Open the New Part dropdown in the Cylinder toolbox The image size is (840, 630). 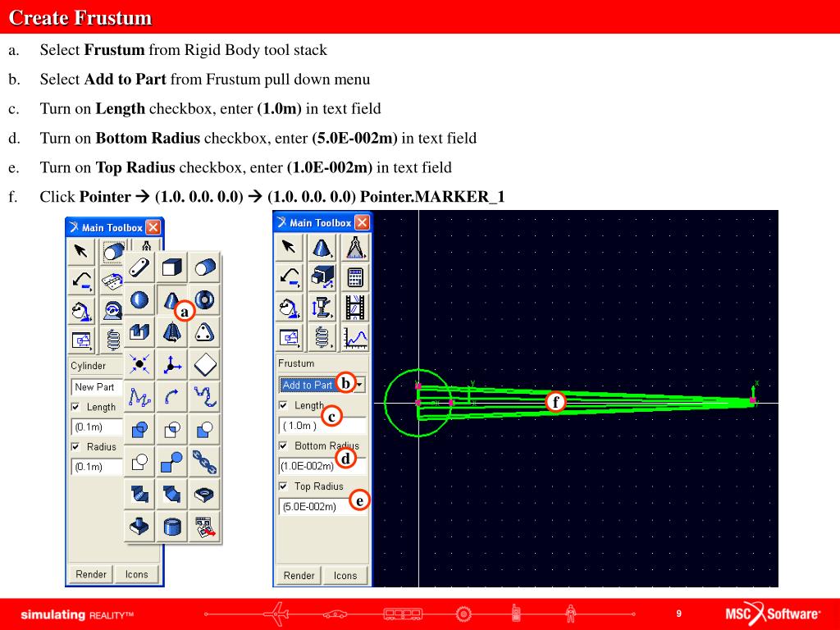(x=97, y=387)
